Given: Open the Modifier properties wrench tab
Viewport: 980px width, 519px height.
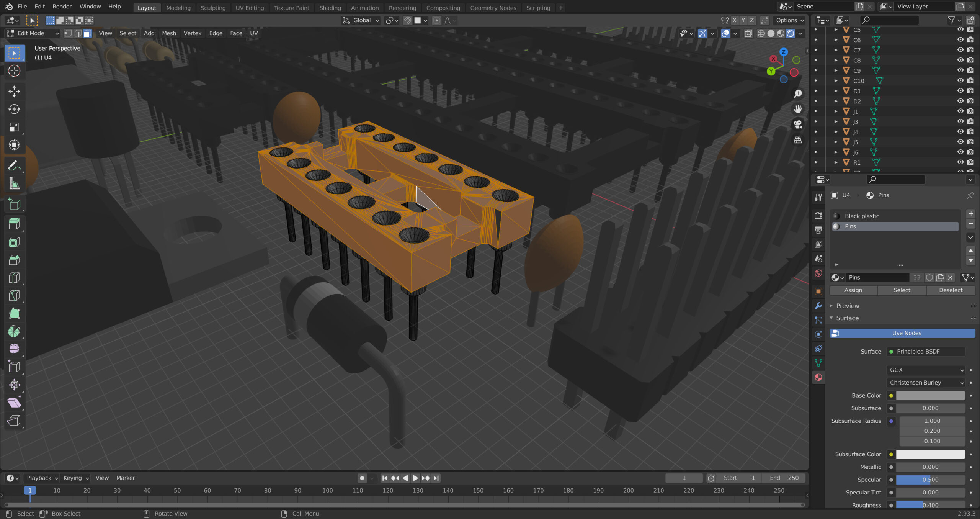Looking at the screenshot, I should [x=818, y=306].
